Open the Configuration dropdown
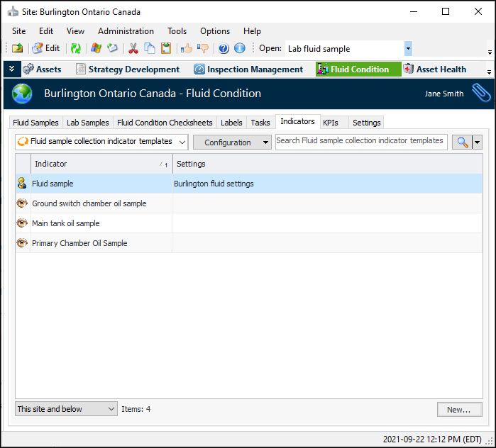Image resolution: width=496 pixels, height=448 pixels. click(232, 142)
